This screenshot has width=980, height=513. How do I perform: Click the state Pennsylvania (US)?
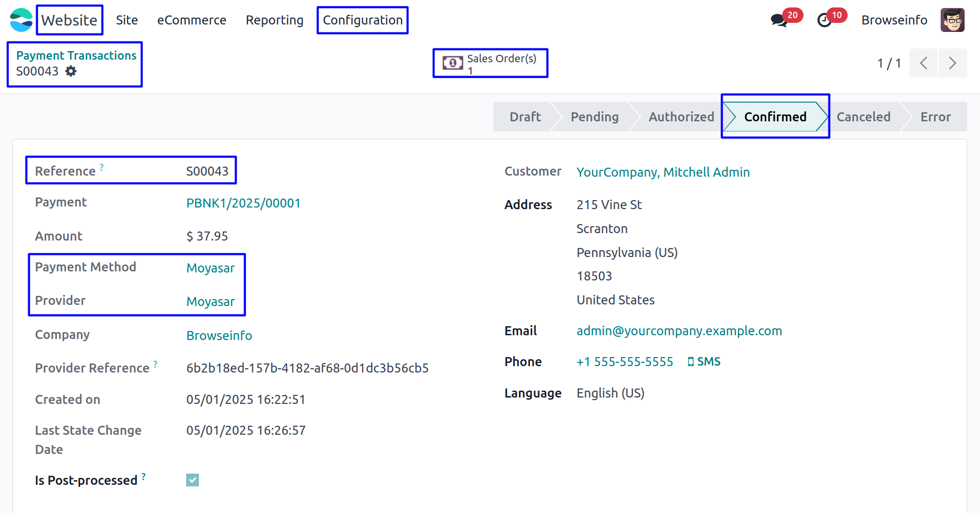[627, 253]
